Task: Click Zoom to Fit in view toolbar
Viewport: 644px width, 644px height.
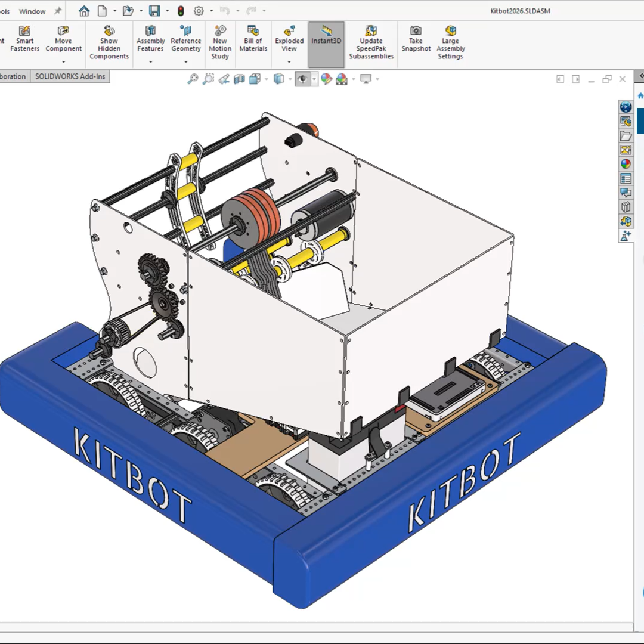Action: pos(193,79)
